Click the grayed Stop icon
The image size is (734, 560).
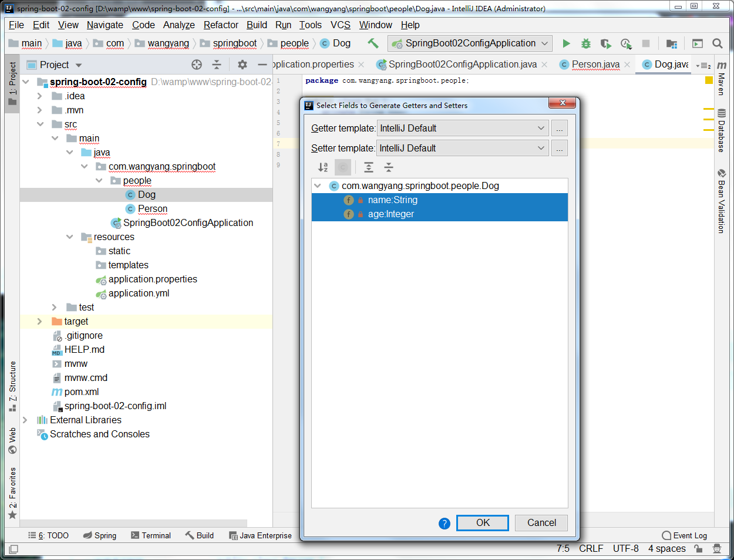[646, 43]
